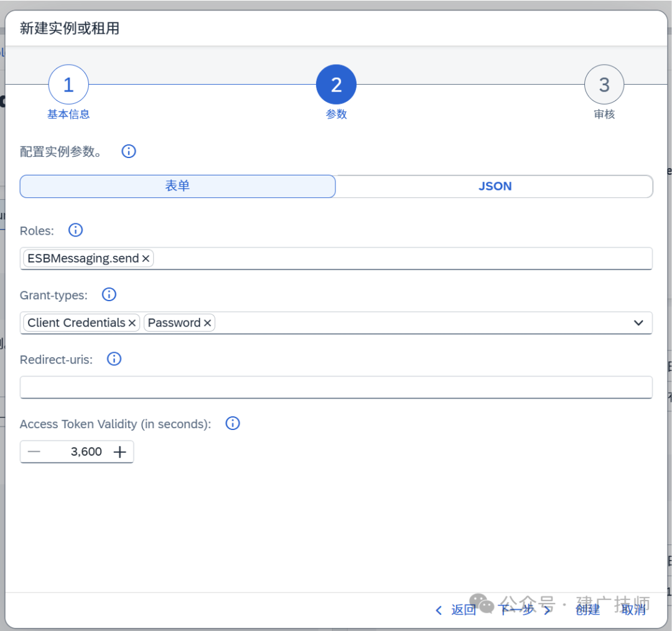Click the 取消 cancel button
672x631 pixels.
pyautogui.click(x=633, y=610)
